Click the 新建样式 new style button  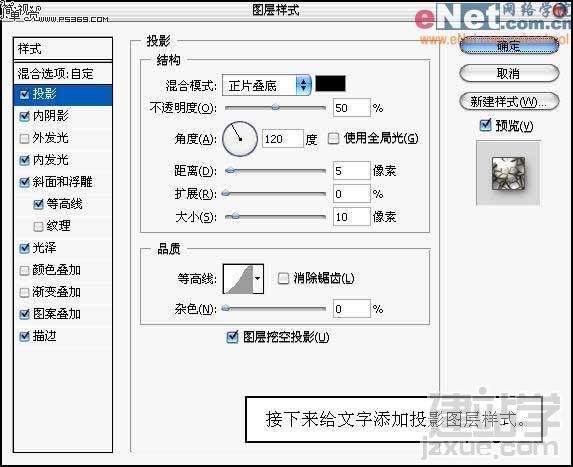(x=509, y=102)
